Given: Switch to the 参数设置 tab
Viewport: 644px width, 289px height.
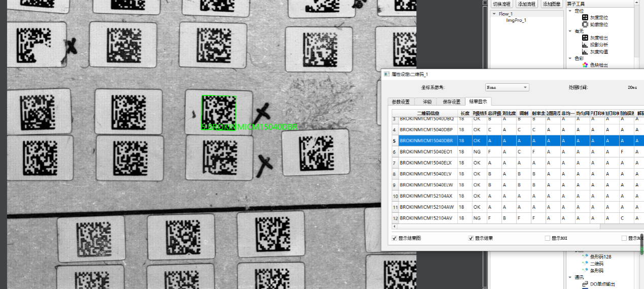Looking at the screenshot, I should (400, 102).
